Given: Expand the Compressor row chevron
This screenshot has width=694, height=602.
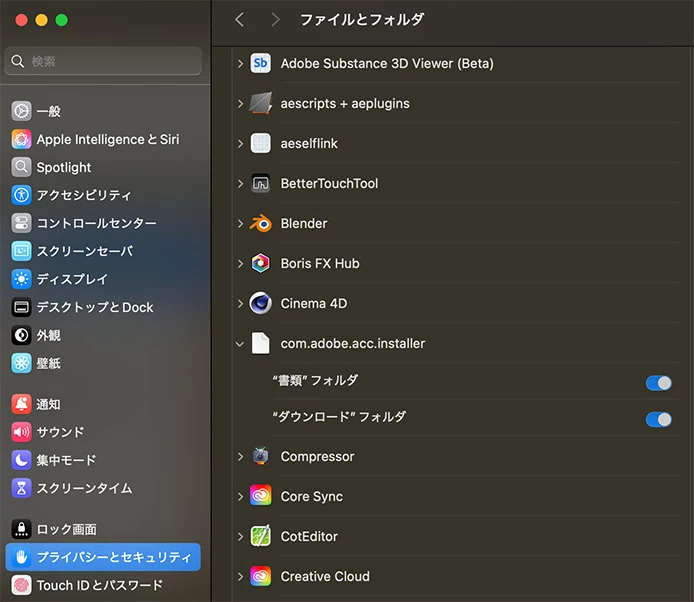Looking at the screenshot, I should 240,456.
